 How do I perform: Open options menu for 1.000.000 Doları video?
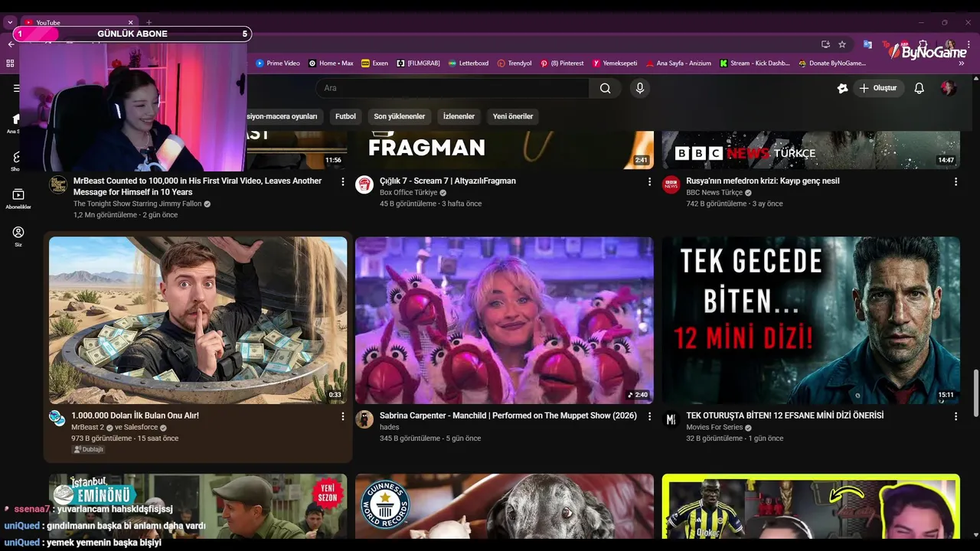(x=343, y=416)
